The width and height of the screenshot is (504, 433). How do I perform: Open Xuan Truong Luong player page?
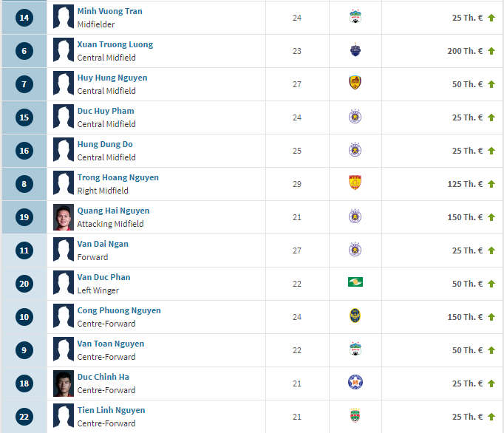(x=115, y=44)
